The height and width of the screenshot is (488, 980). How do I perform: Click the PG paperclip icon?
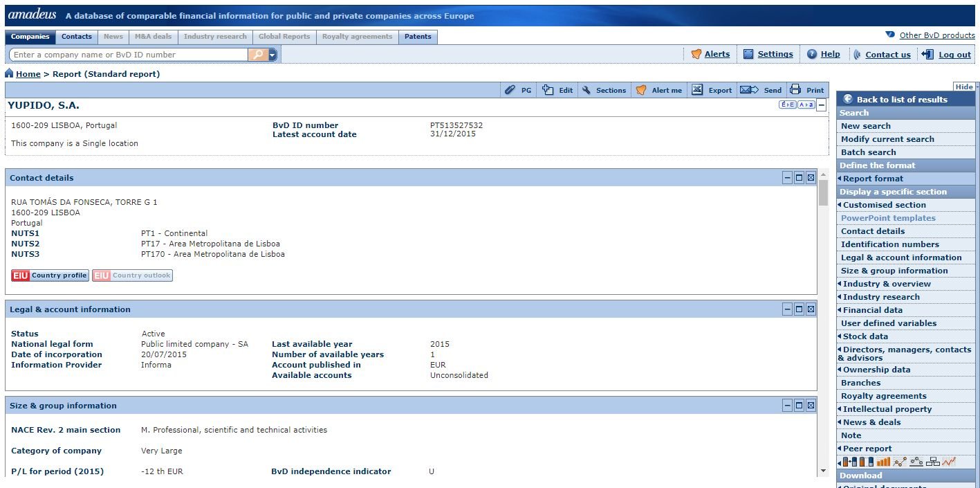coord(510,90)
